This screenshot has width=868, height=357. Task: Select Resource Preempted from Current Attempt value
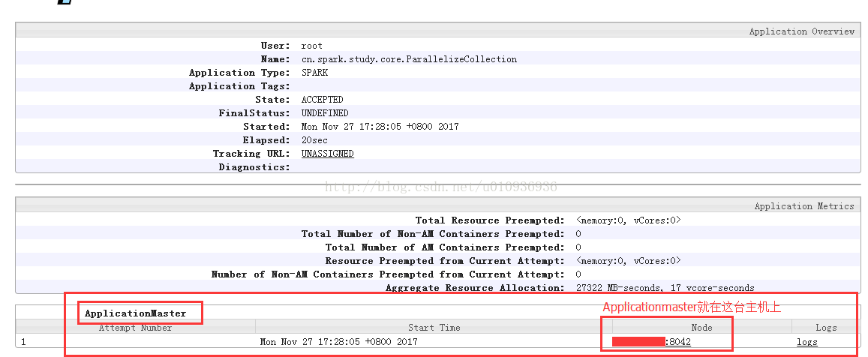pos(628,261)
